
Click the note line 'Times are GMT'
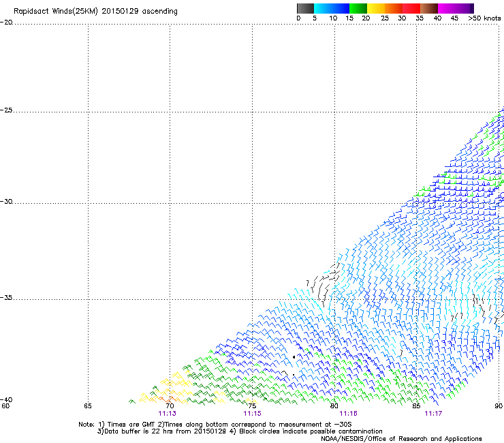215,425
